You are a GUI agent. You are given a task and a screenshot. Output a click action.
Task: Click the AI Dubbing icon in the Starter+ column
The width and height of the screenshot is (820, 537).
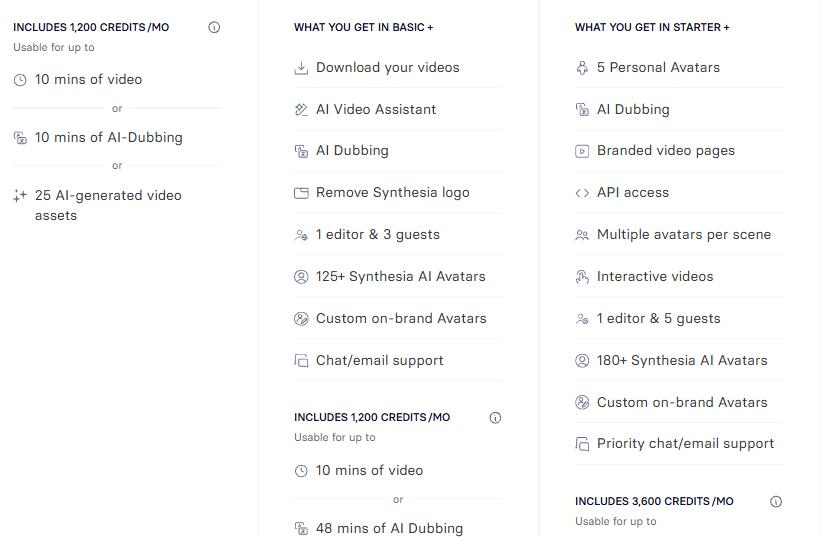point(582,110)
